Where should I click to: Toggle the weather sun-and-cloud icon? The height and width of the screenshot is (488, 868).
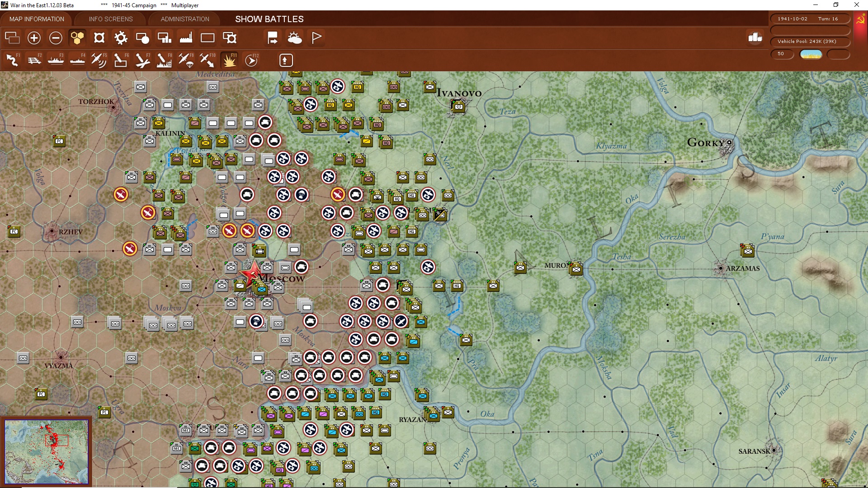(295, 38)
